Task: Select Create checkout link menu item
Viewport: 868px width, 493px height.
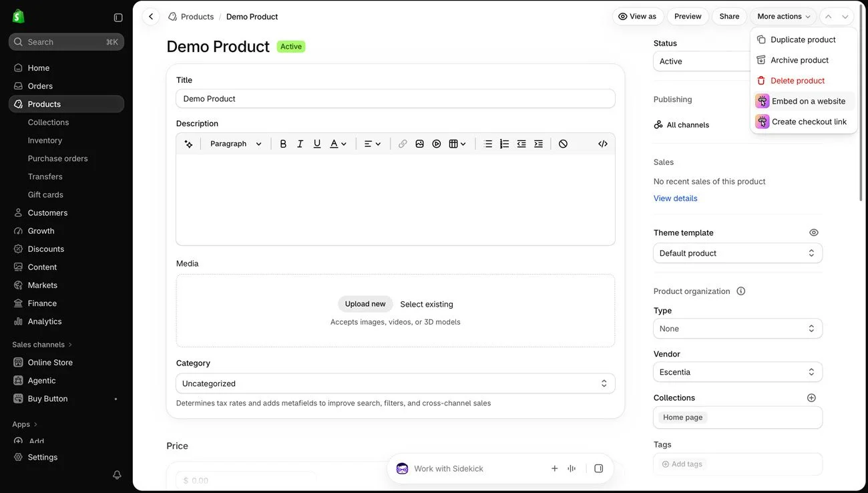Action: [804, 122]
